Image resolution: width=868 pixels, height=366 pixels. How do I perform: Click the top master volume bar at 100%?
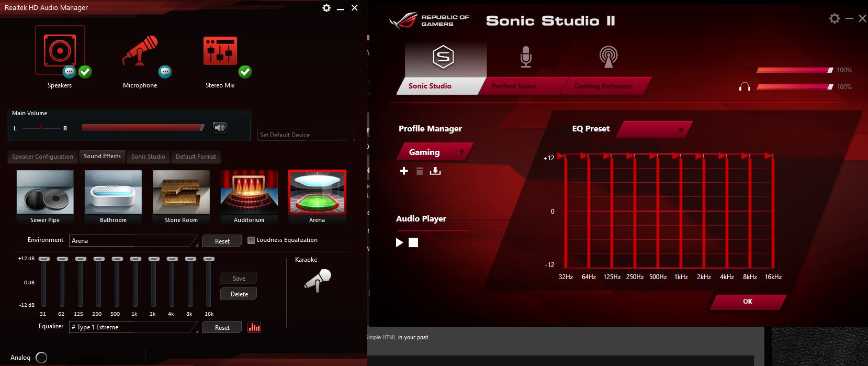click(795, 70)
